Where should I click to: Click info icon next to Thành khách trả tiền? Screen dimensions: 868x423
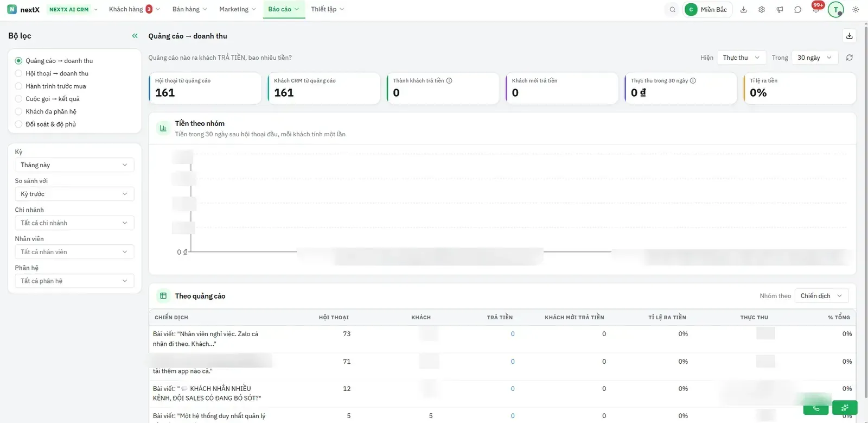pyautogui.click(x=449, y=80)
